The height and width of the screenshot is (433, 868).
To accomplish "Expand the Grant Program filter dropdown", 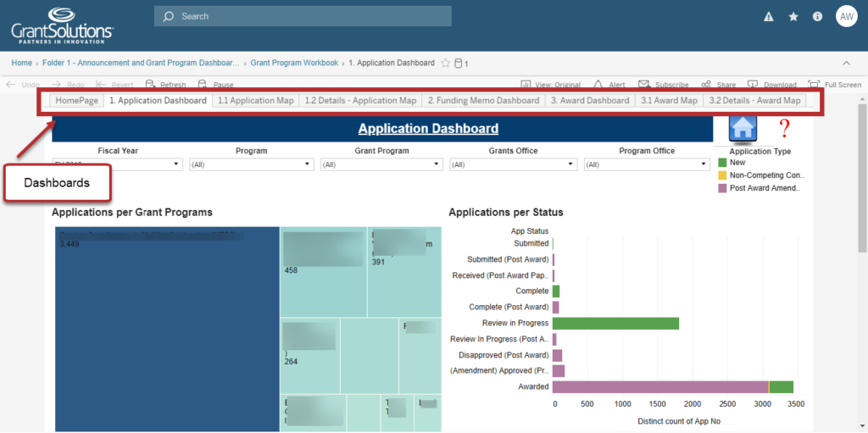I will pyautogui.click(x=382, y=164).
